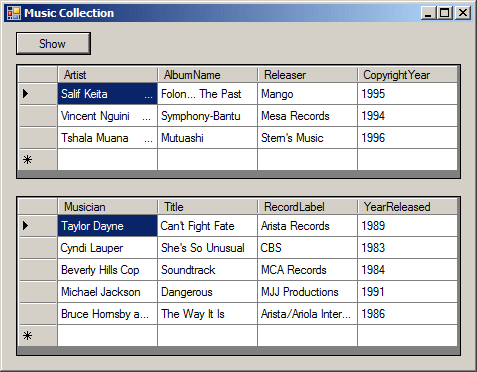Select the Arista Records cell

click(x=307, y=226)
